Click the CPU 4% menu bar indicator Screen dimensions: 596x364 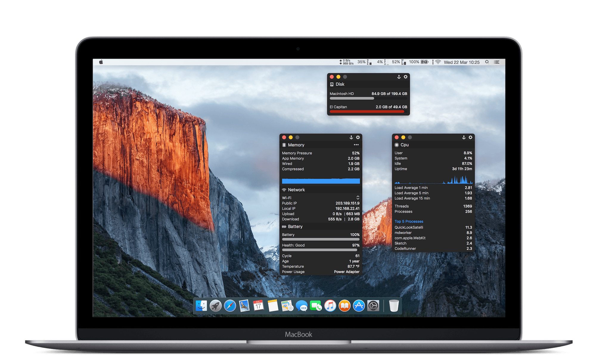[x=381, y=62]
